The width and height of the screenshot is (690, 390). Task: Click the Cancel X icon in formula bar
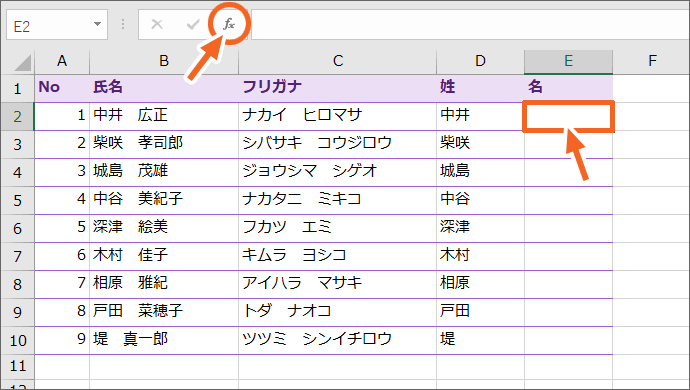click(x=157, y=24)
